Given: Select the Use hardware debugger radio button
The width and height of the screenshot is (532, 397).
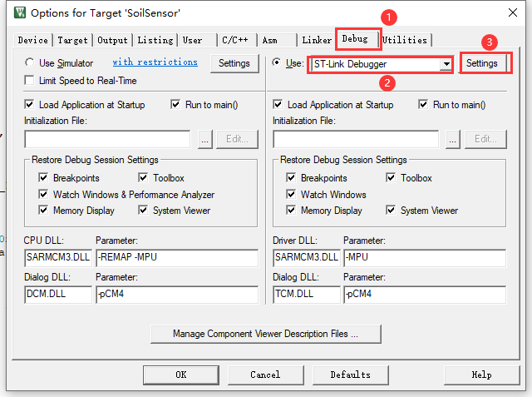Looking at the screenshot, I should point(278,63).
